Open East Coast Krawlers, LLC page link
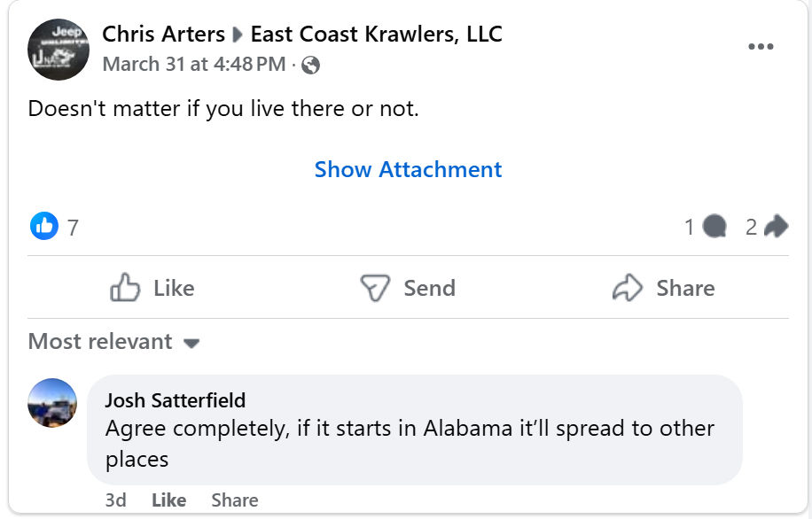 377,35
